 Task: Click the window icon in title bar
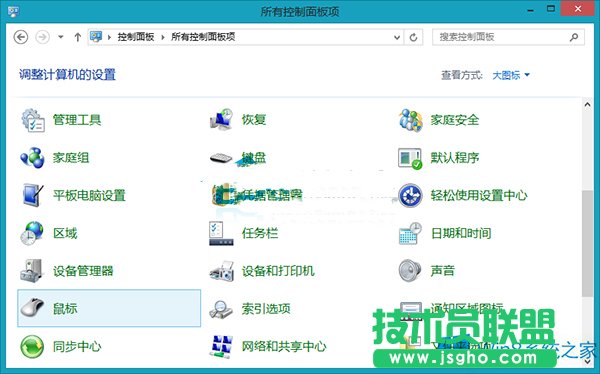(x=13, y=11)
